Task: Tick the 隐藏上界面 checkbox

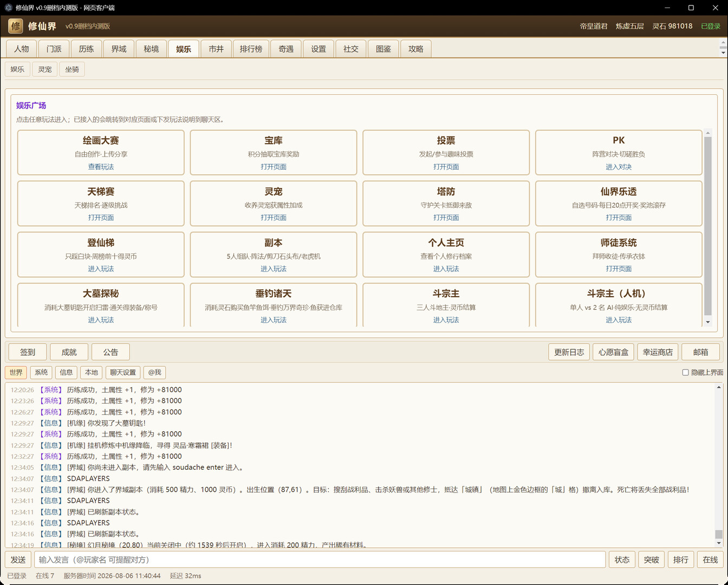Action: pyautogui.click(x=685, y=373)
